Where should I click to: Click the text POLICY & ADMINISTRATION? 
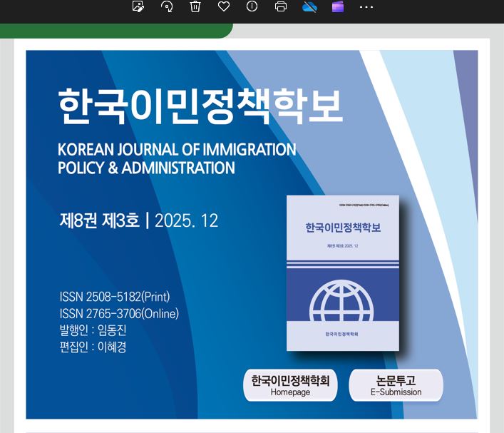(146, 168)
